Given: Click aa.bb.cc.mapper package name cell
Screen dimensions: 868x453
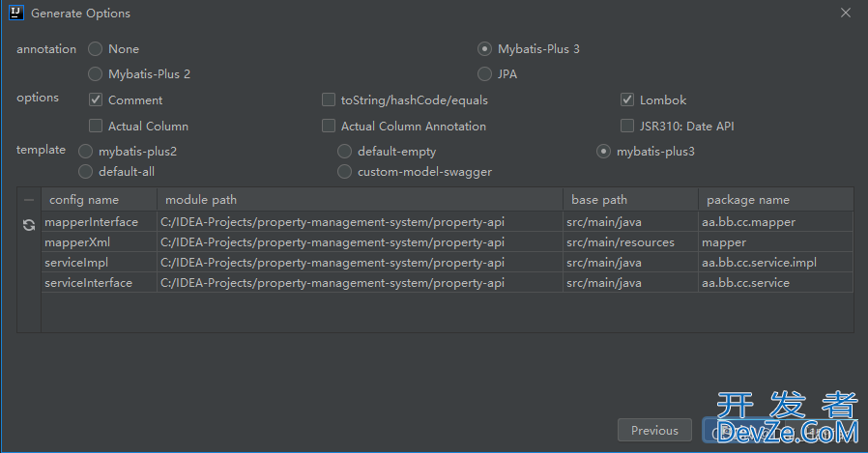Looking at the screenshot, I should (x=775, y=222).
